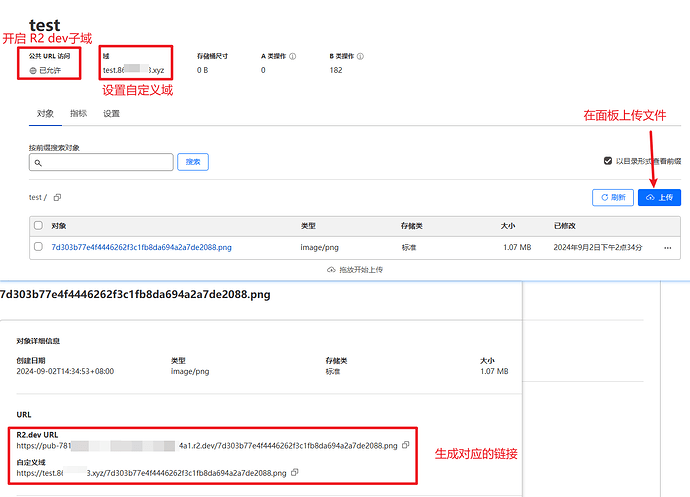Open the 设置 tab
This screenshot has width=690, height=497.
pyautogui.click(x=111, y=114)
